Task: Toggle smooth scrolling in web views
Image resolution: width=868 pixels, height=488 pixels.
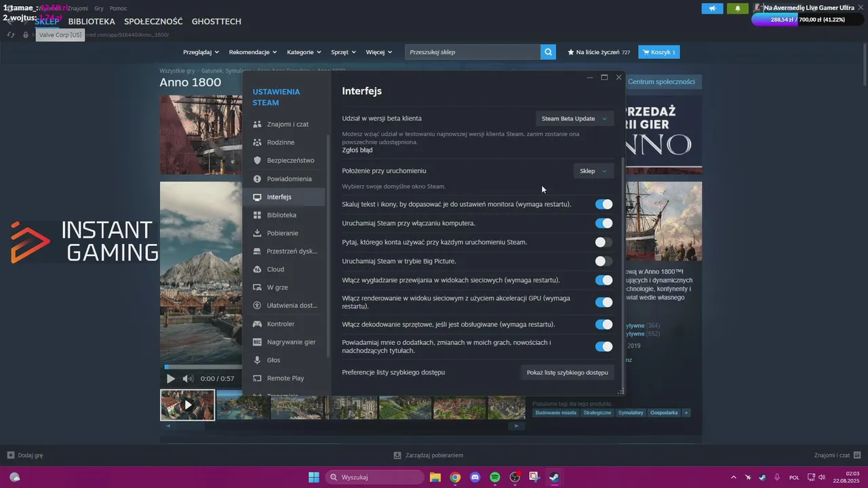Action: tap(604, 280)
